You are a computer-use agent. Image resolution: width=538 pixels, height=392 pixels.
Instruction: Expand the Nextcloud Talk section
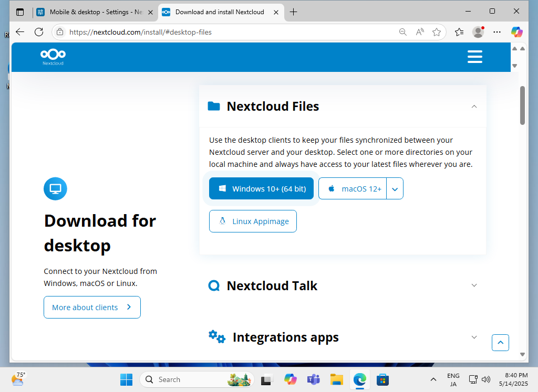coord(474,285)
